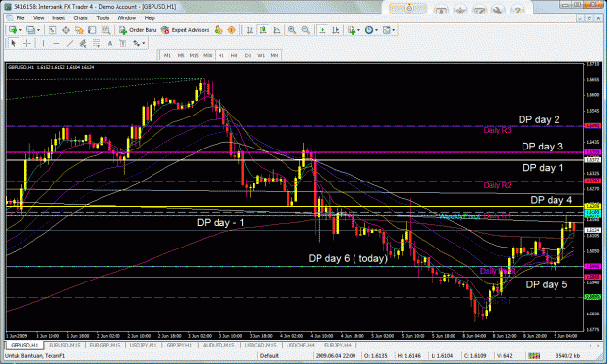Expand the Periods clock dropdown arrow

376,30
